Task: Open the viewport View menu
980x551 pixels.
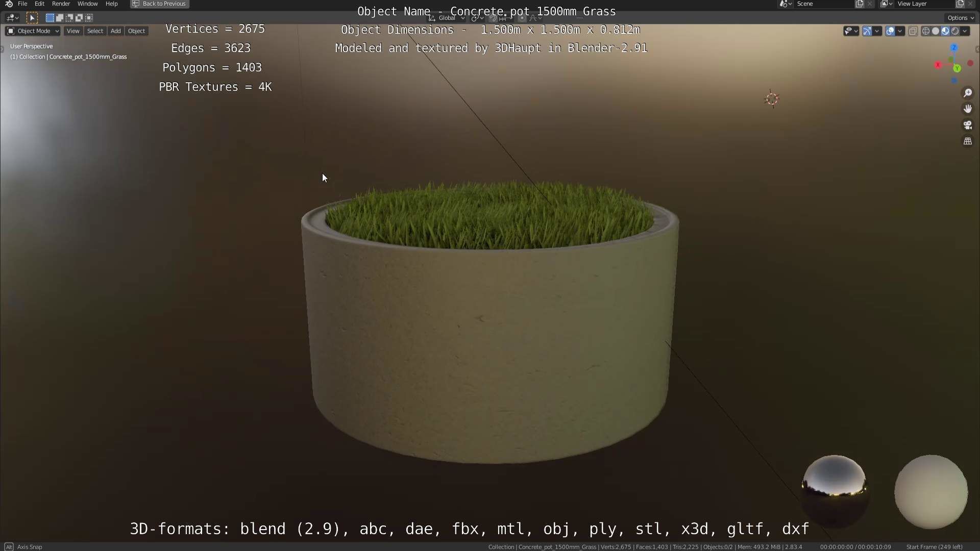Action: tap(73, 31)
